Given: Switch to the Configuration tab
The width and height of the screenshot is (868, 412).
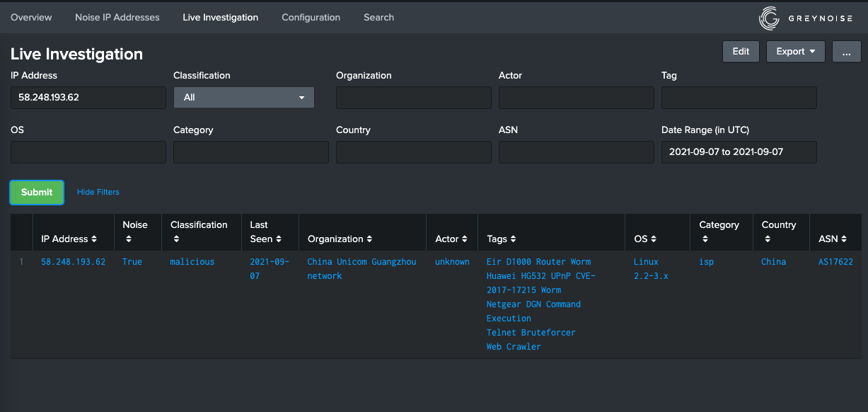Looking at the screenshot, I should coord(311,17).
